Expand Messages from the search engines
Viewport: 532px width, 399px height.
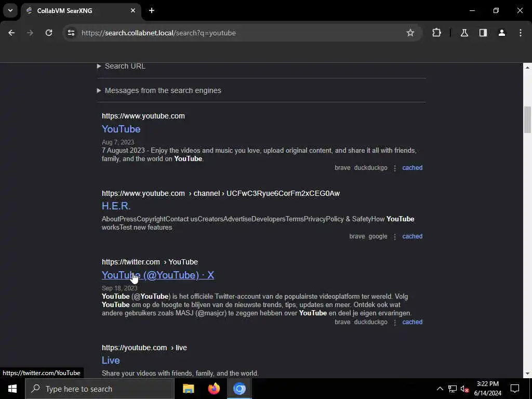click(159, 90)
